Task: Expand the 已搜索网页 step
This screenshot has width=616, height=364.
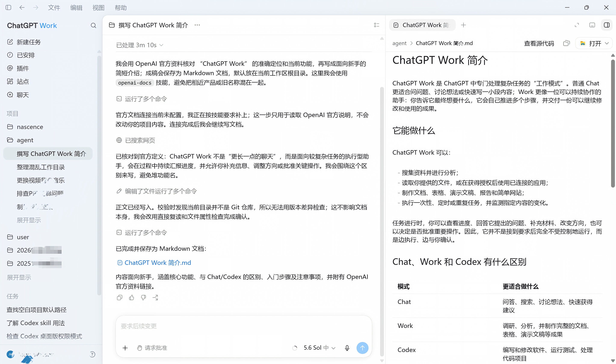Action: point(136,140)
